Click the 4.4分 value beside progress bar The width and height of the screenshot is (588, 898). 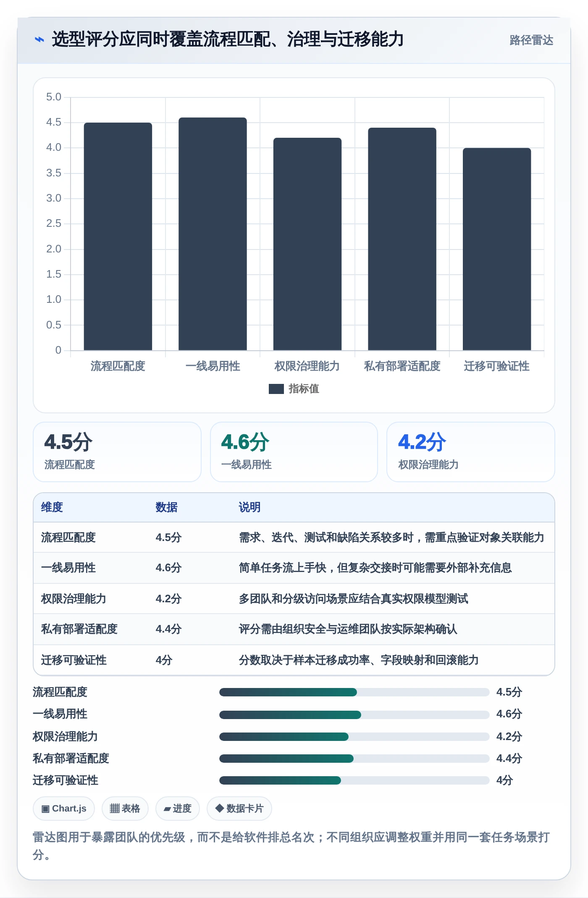(509, 759)
